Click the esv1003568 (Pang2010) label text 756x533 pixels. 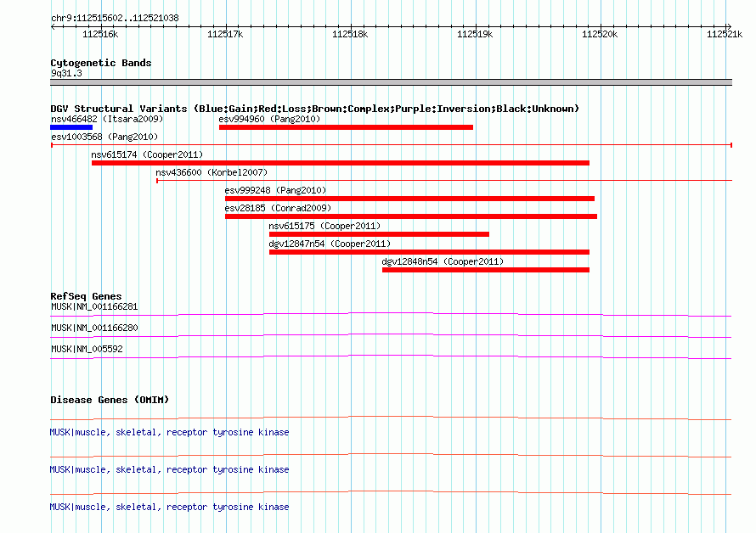[x=104, y=137]
